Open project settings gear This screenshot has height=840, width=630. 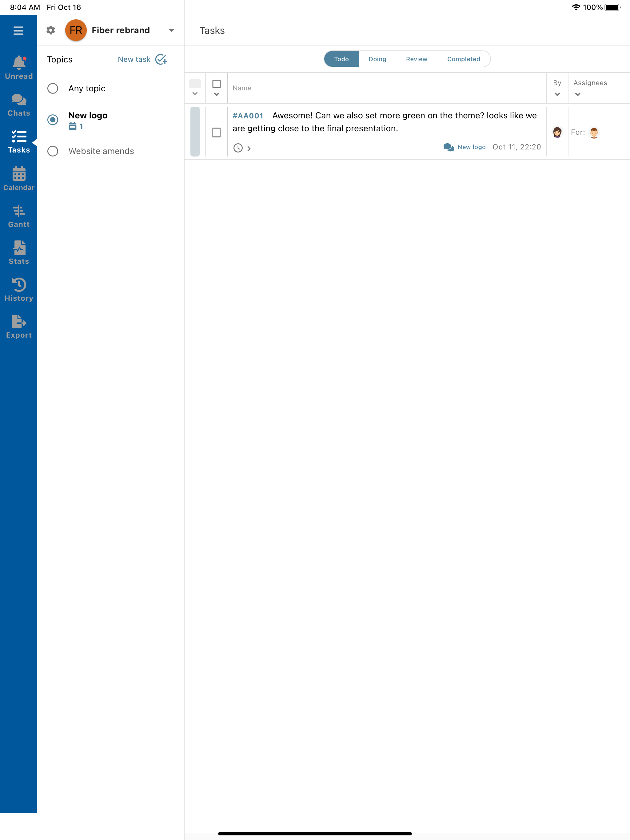pyautogui.click(x=50, y=30)
